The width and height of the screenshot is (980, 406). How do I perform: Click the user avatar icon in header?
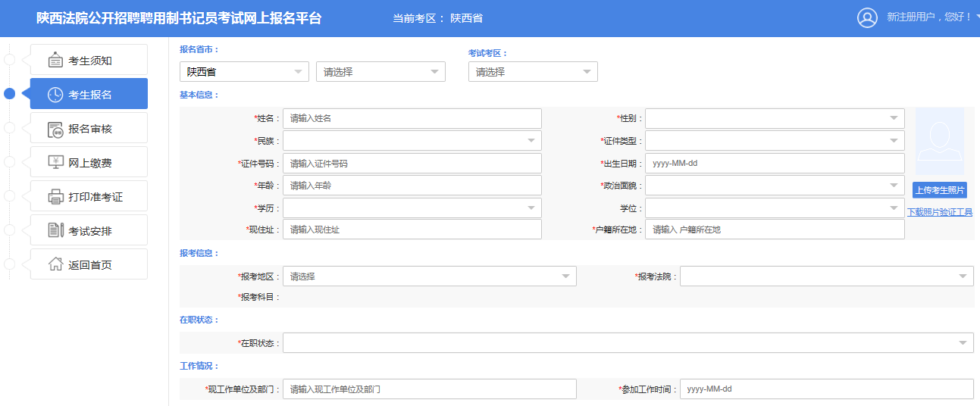(x=867, y=17)
